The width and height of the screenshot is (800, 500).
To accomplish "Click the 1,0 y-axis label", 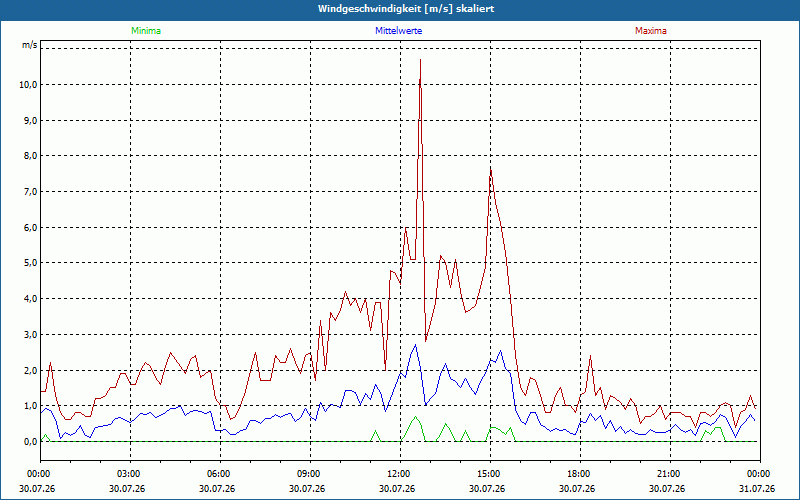I will (30, 406).
